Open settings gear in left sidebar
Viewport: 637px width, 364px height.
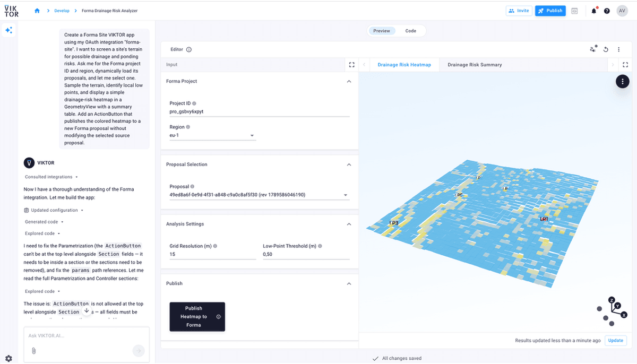8,358
